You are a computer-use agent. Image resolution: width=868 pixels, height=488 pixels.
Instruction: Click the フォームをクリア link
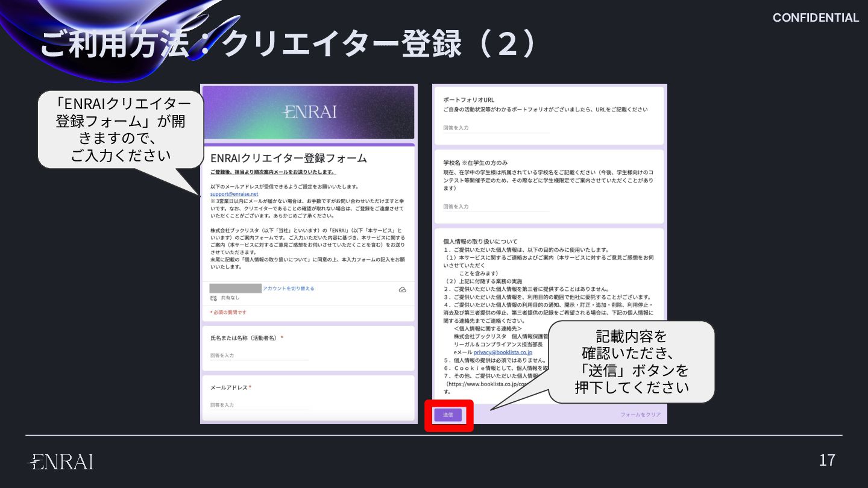640,415
